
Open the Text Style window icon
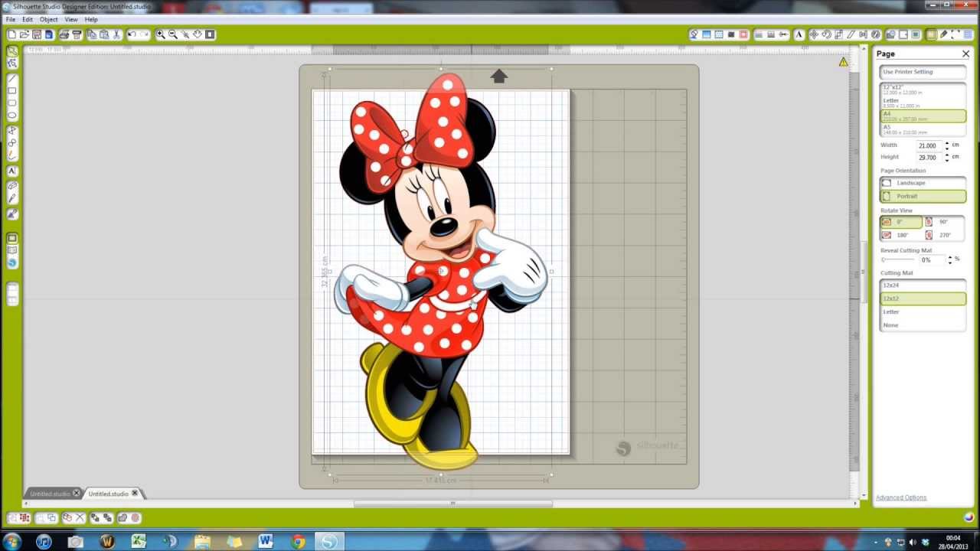pyautogui.click(x=799, y=34)
